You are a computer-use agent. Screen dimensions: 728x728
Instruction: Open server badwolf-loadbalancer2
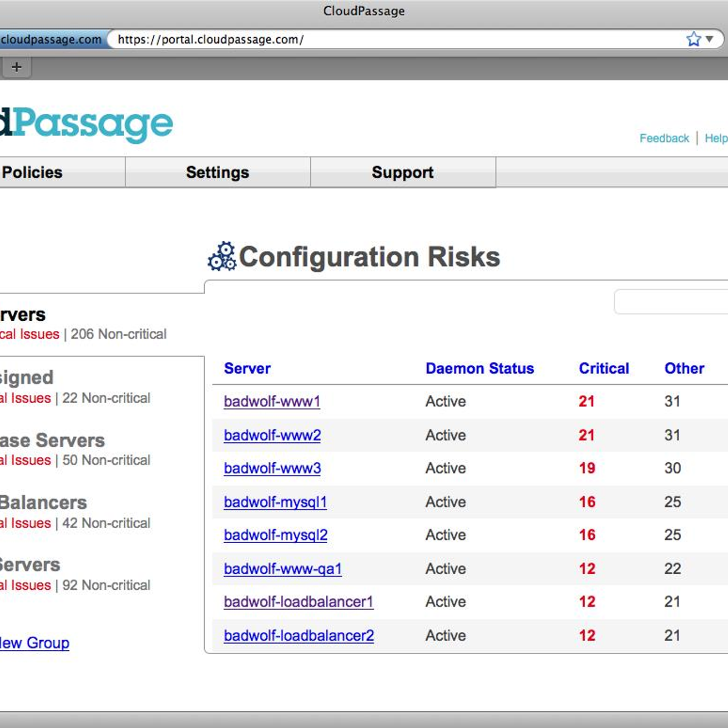coord(299,636)
